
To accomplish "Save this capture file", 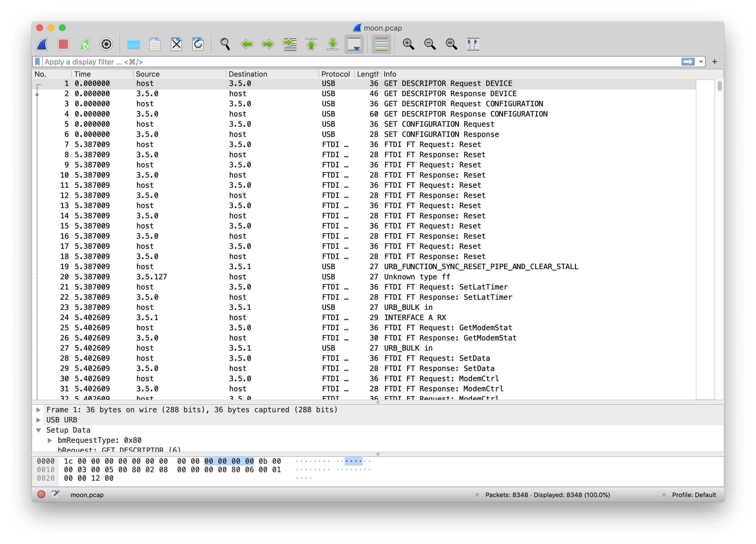I will click(155, 44).
